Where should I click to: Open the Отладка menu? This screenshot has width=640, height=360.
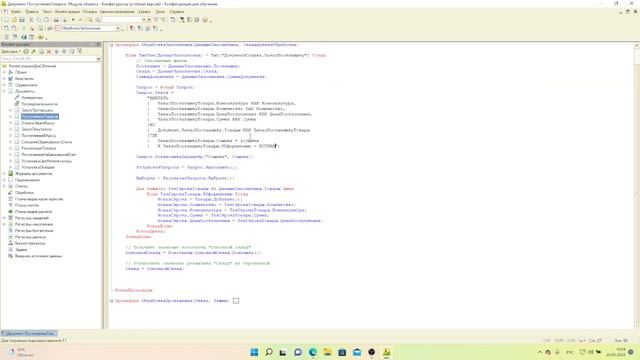point(90,12)
